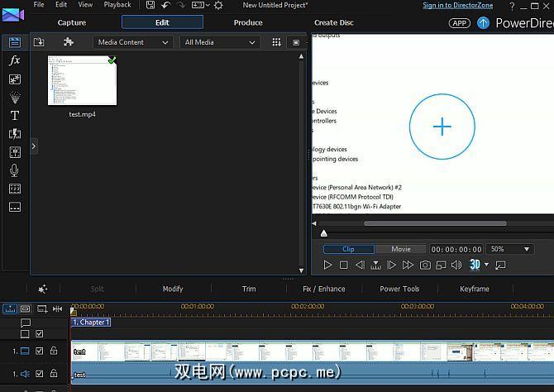Screen dimensions: 554x392
Task: Open the Playback menu
Action: point(117,5)
